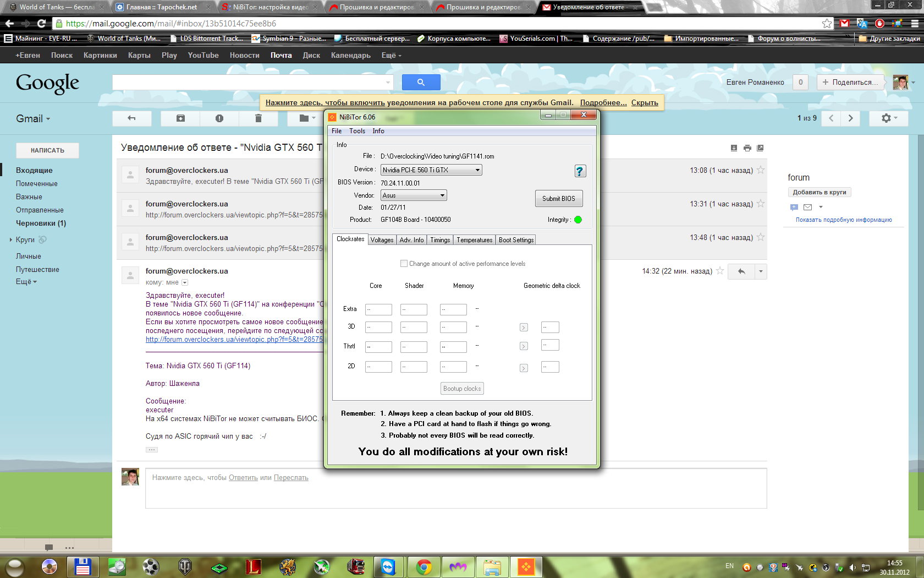The height and width of the screenshot is (578, 924).
Task: Click the reply arrow on the last message
Action: (741, 271)
